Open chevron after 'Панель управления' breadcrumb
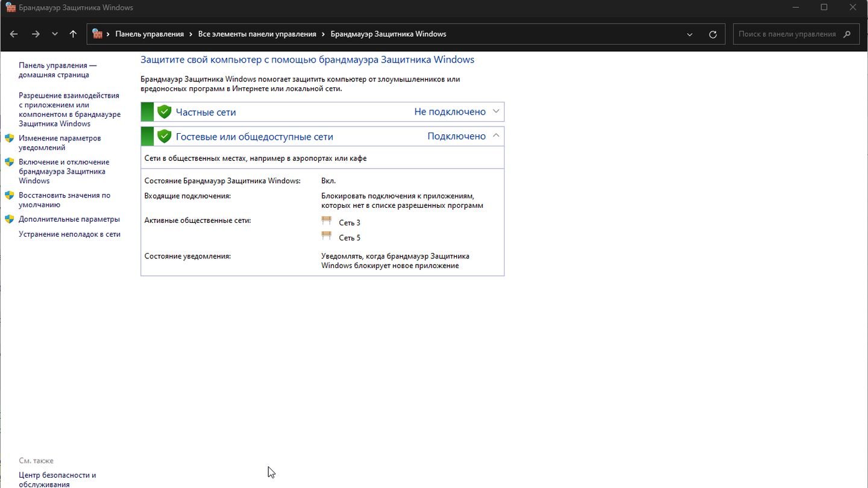 tap(191, 34)
